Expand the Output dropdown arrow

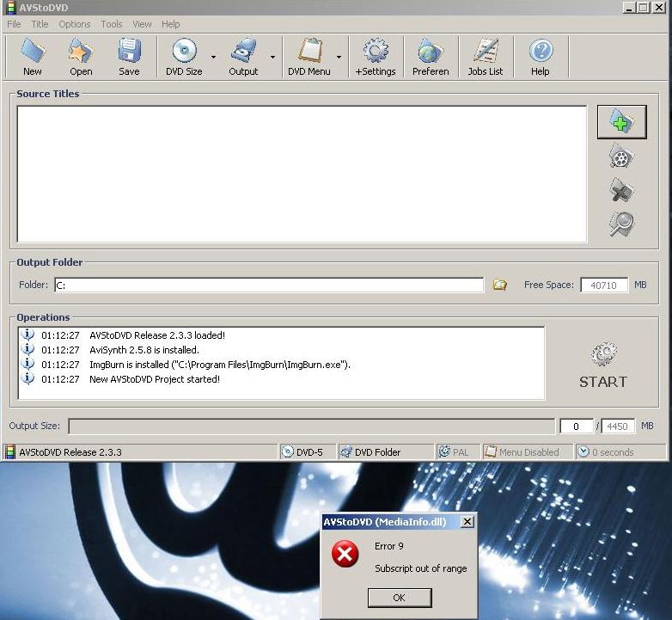tap(272, 57)
